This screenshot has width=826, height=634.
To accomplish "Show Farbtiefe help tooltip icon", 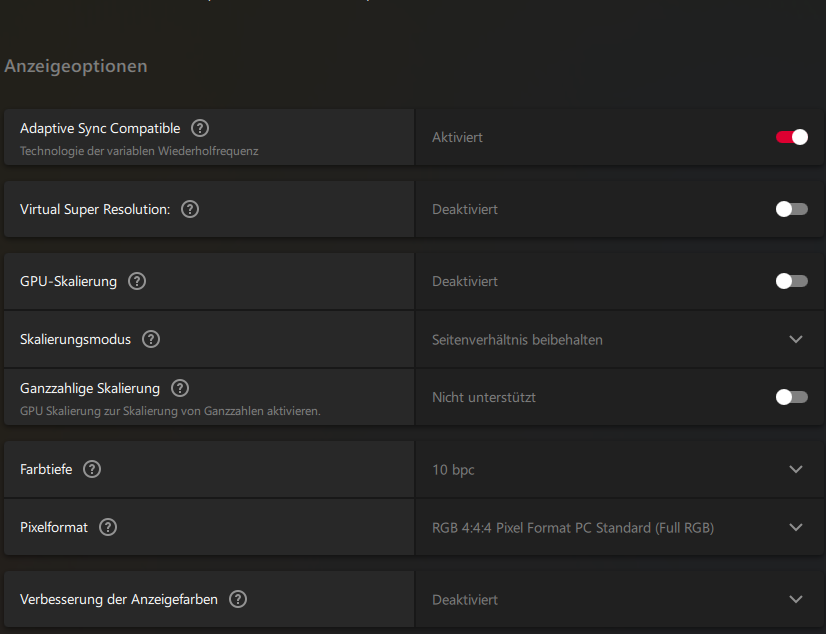I will [x=92, y=469].
